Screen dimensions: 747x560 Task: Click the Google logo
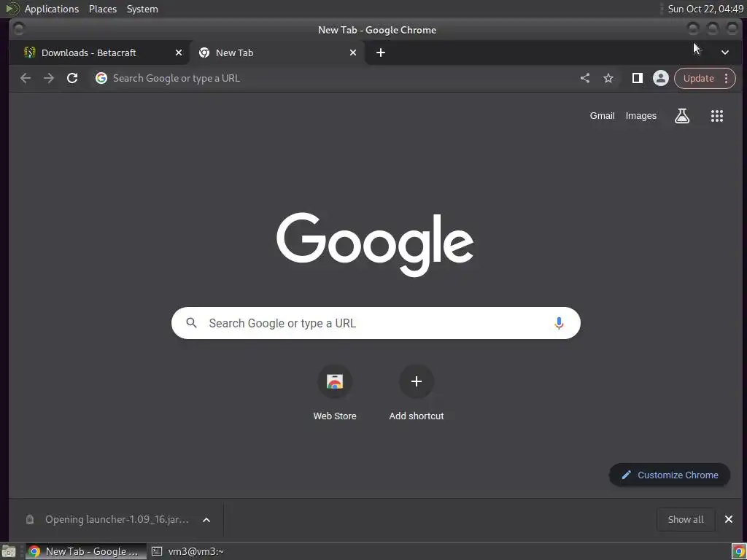point(375,244)
